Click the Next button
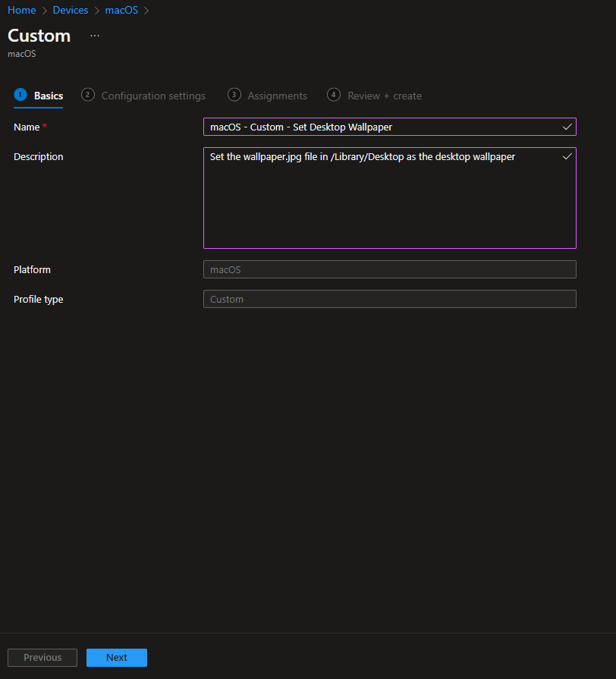 pyautogui.click(x=117, y=657)
